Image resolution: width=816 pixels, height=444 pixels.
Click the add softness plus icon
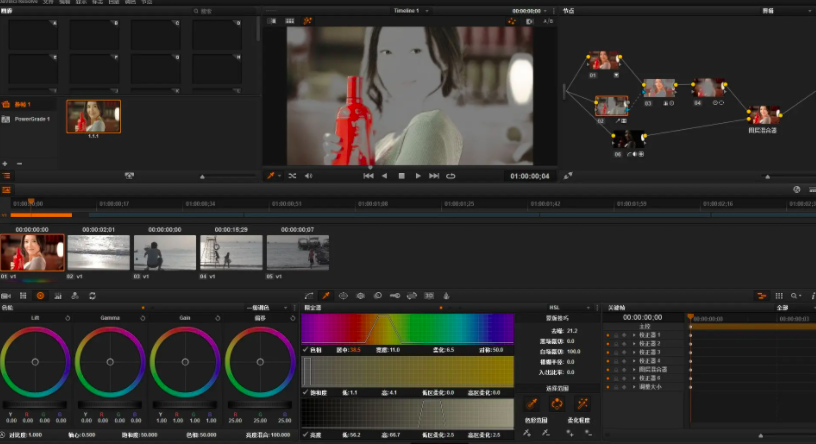click(x=570, y=433)
